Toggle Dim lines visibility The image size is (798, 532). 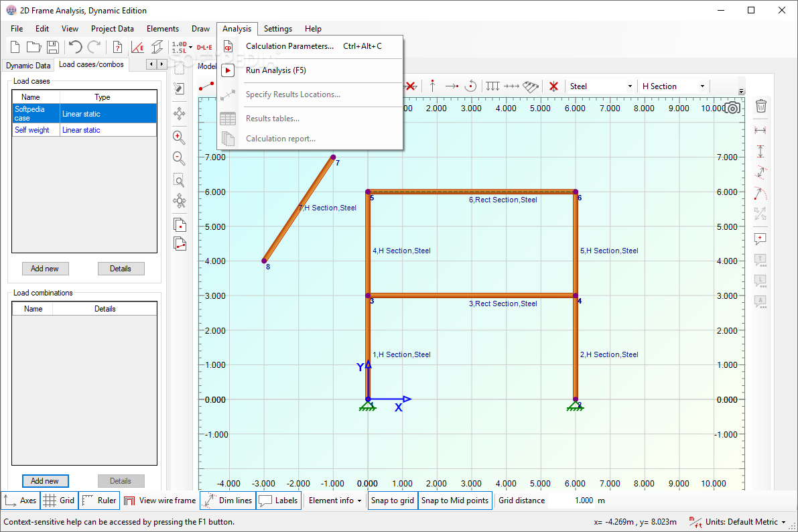(228, 501)
